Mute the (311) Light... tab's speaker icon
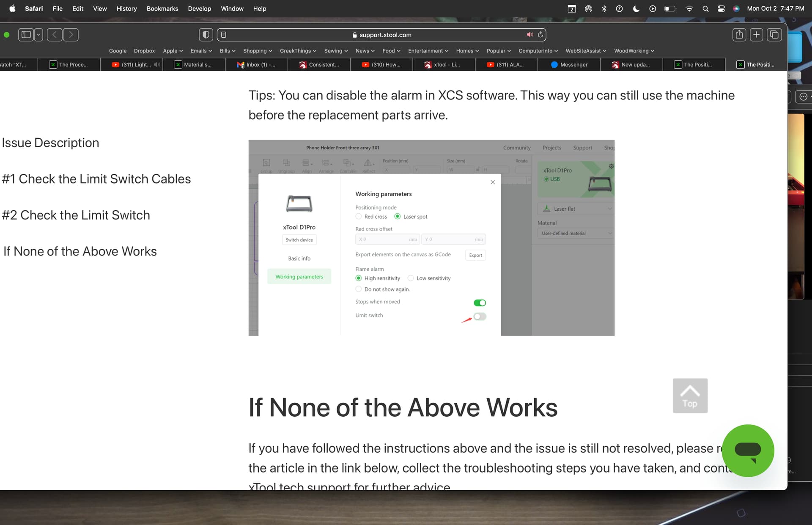812x525 pixels. [157, 65]
